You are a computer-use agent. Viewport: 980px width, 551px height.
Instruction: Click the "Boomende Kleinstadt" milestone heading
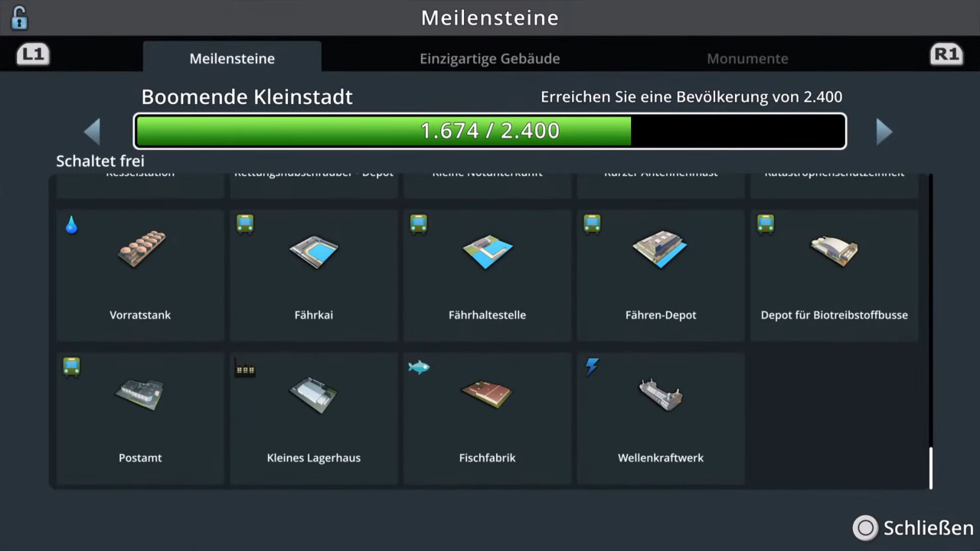click(247, 96)
